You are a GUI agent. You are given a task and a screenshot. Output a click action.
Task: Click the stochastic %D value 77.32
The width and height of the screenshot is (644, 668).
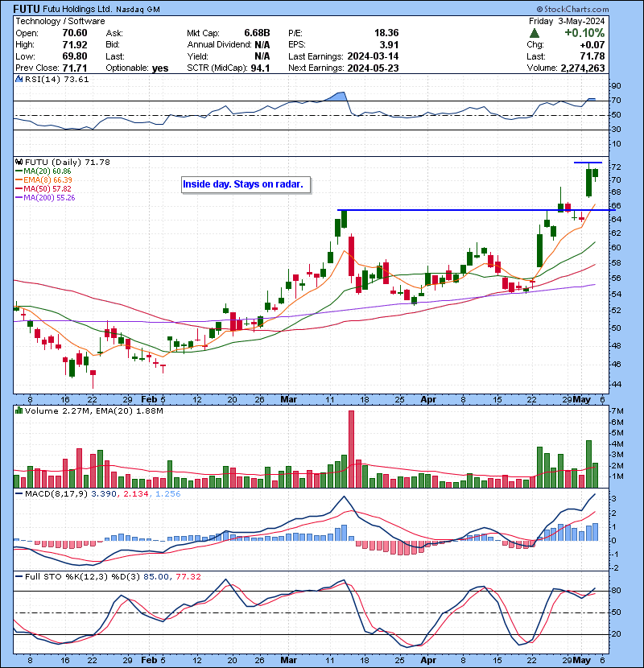coord(188,576)
